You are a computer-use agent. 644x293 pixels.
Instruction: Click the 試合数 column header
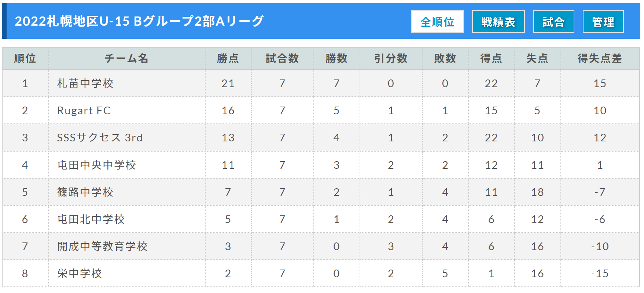pos(282,59)
